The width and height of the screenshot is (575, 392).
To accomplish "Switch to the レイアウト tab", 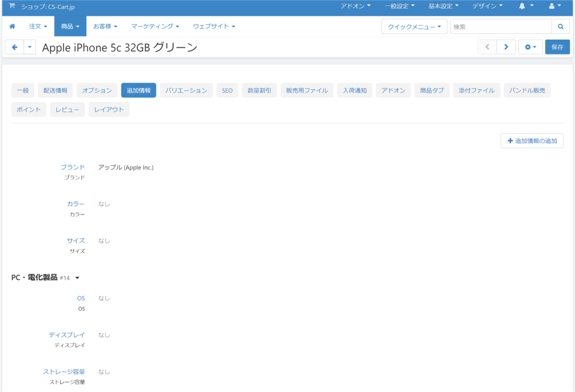I will pyautogui.click(x=109, y=110).
